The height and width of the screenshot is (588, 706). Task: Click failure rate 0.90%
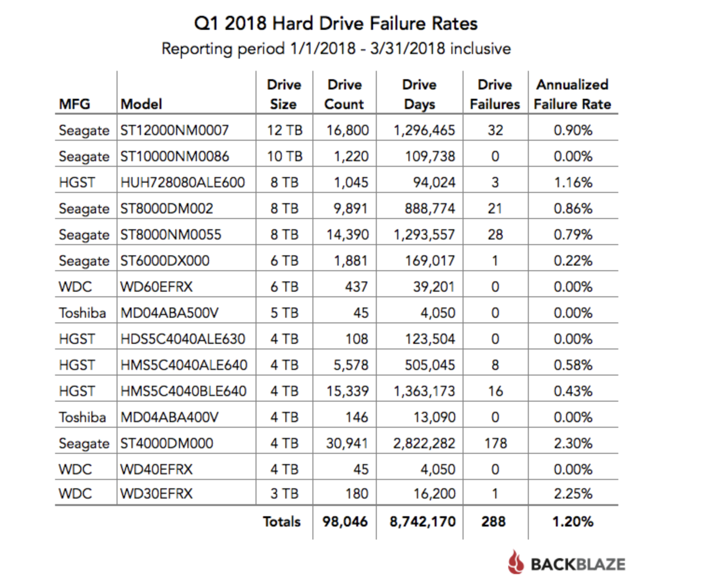pos(573,130)
